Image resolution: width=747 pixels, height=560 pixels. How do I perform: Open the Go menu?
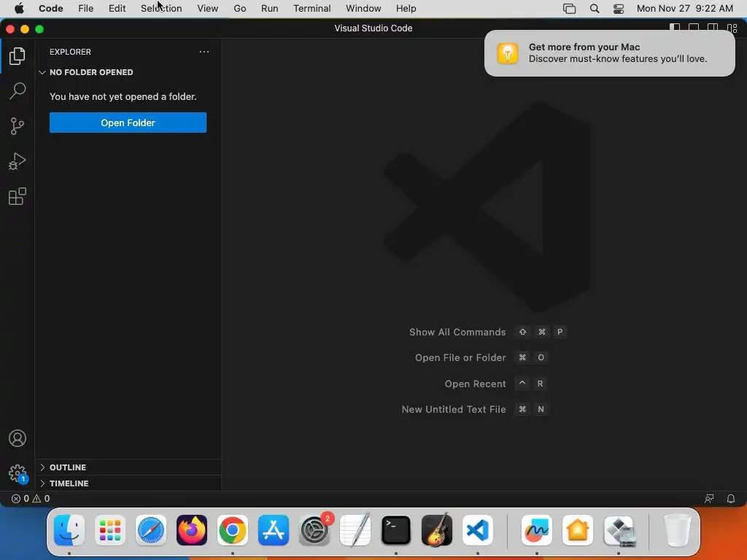(x=239, y=9)
